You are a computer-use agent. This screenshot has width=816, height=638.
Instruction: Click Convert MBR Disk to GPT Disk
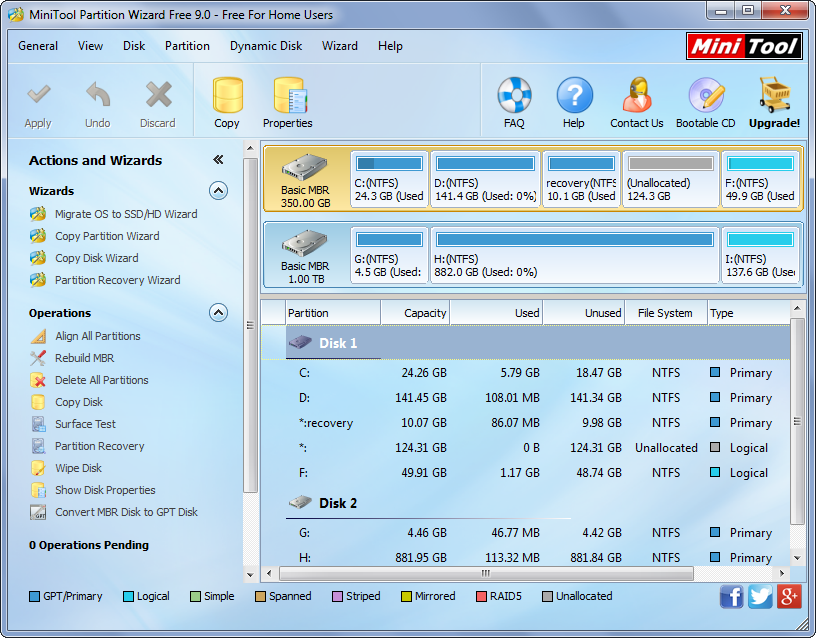pos(126,512)
